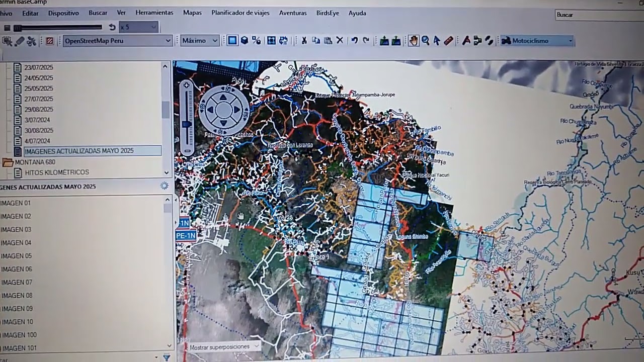
Task: Open Mostrar superposiciones dropdown
Action: tap(224, 347)
